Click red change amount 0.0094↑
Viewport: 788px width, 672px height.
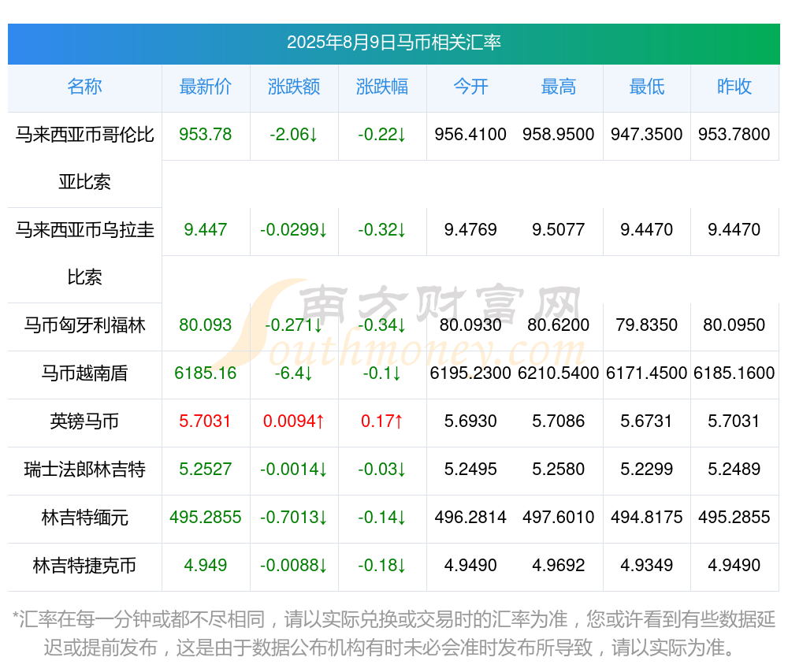pyautogui.click(x=293, y=421)
